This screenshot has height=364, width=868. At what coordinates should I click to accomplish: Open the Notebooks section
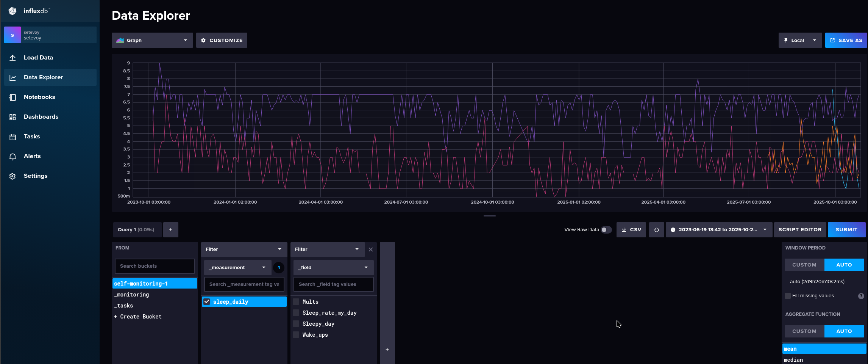39,97
